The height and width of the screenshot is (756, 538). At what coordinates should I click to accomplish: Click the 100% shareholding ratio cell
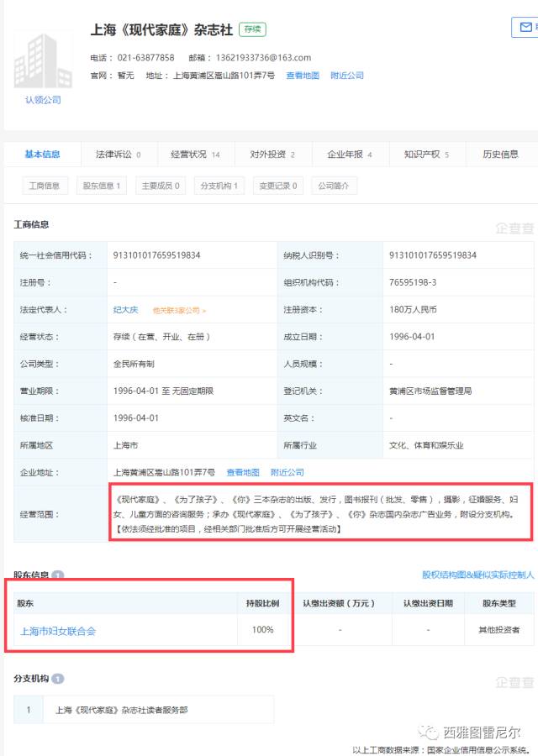tap(262, 629)
